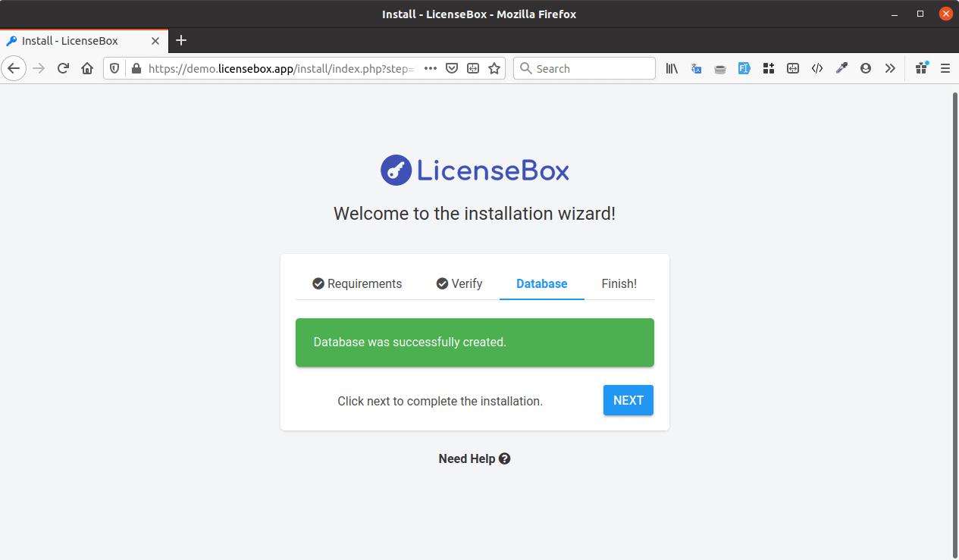
Task: Go to the Firefox home page
Action: (x=87, y=68)
